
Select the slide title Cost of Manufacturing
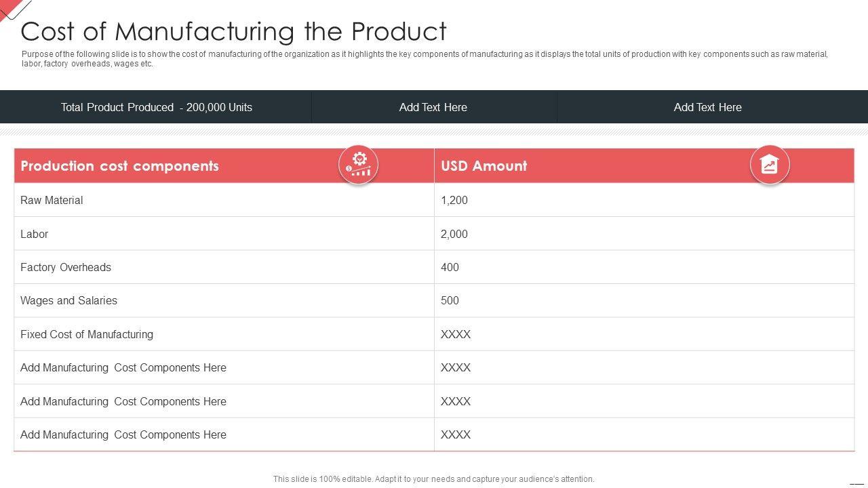coord(234,31)
